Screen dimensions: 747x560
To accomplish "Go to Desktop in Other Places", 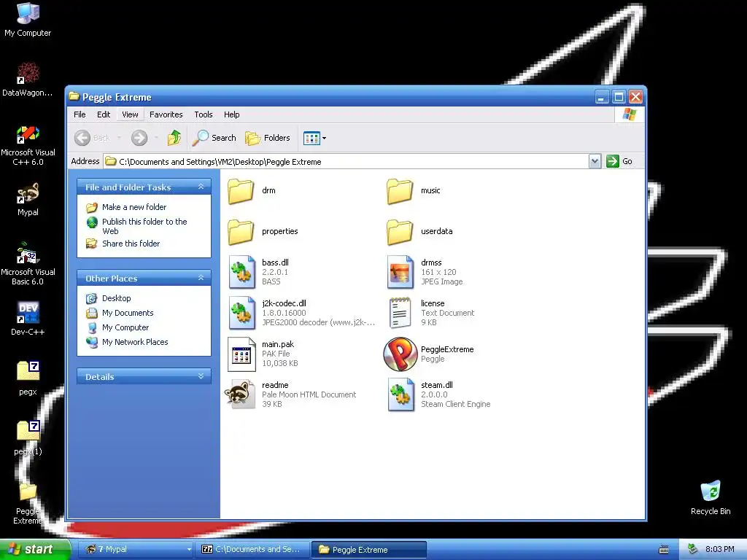I will click(116, 298).
